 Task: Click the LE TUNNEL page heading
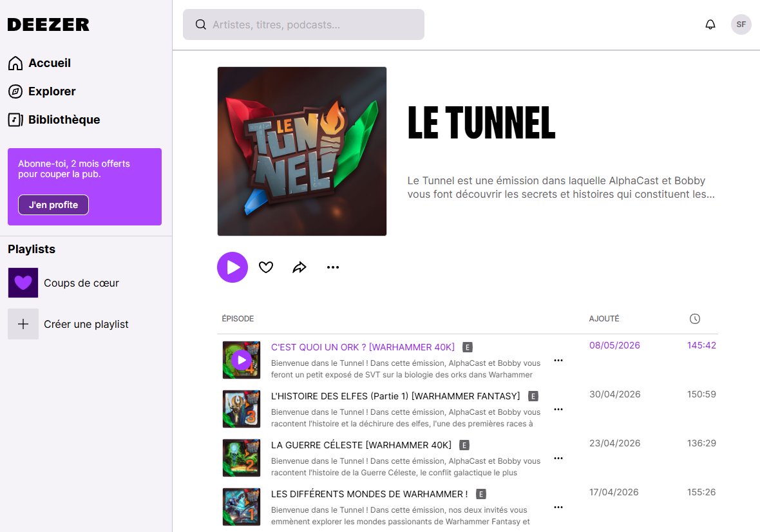tap(481, 123)
